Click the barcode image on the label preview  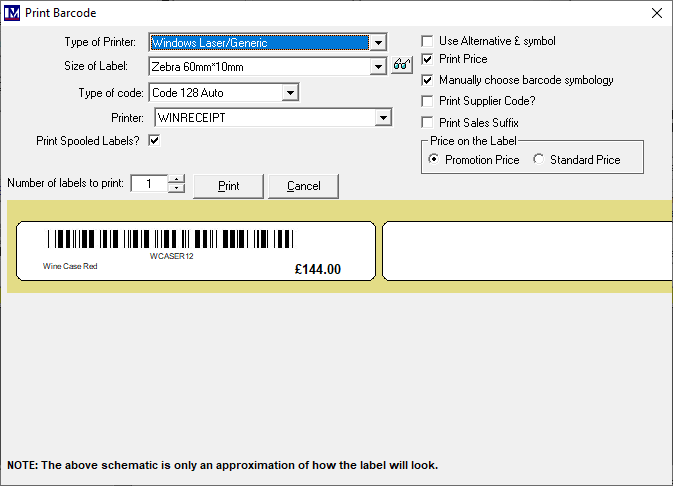(x=170, y=239)
